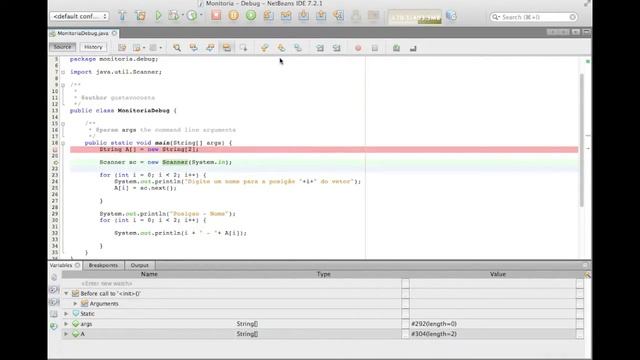Click the memory usage bar in the toolbar

click(415, 16)
